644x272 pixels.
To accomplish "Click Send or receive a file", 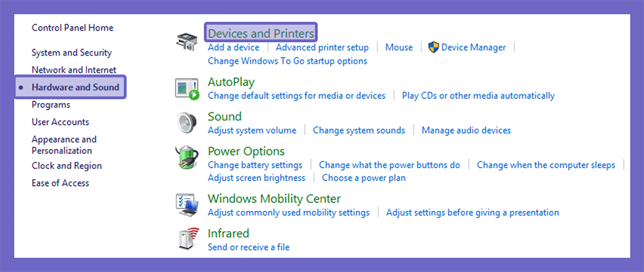I will coord(249,247).
